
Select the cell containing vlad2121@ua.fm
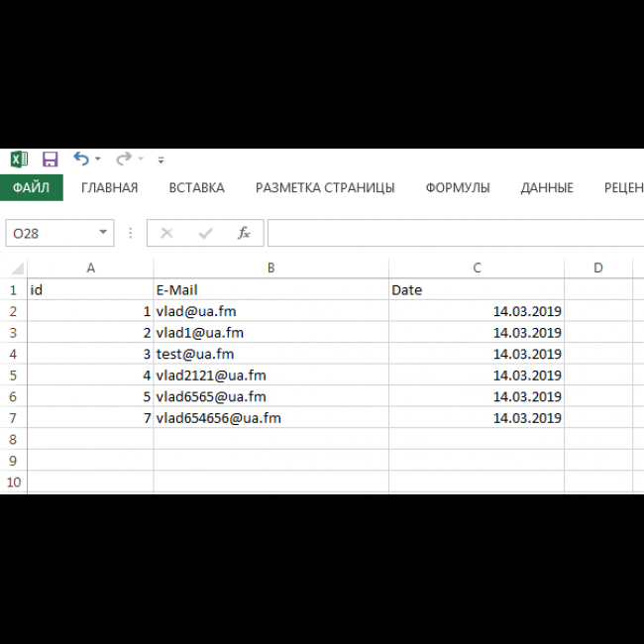point(270,376)
